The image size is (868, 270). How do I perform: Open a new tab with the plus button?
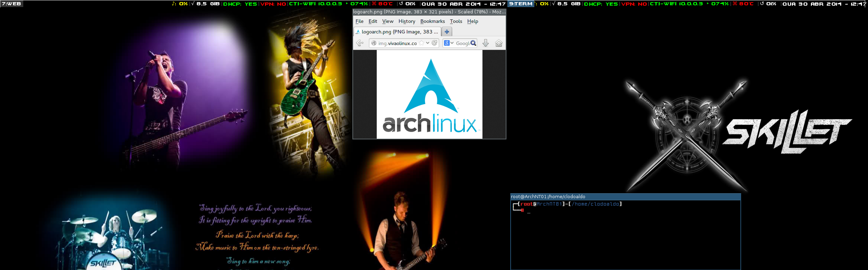click(x=447, y=32)
